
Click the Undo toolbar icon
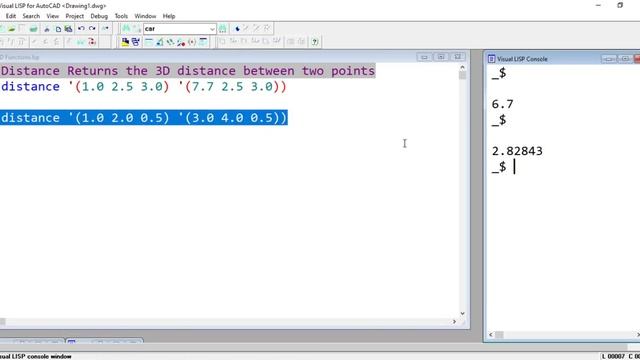click(81, 29)
